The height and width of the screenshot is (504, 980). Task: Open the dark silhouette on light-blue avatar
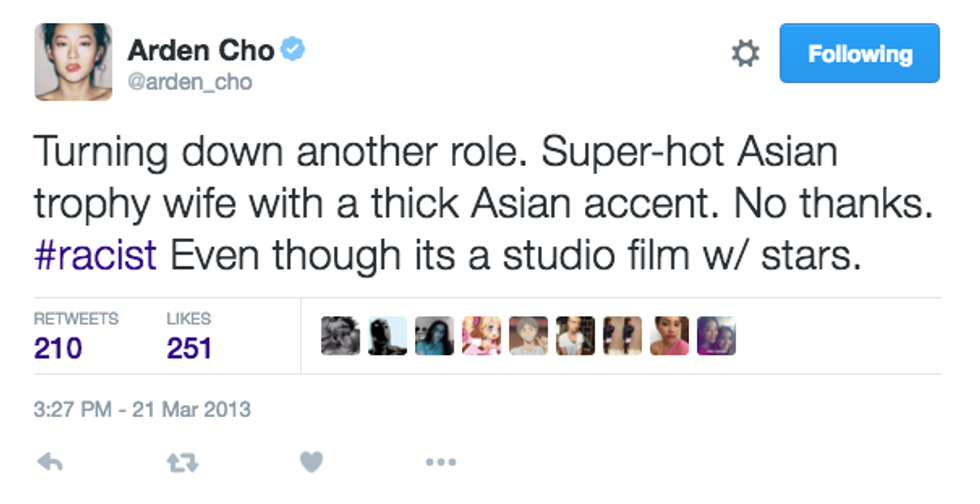[x=387, y=337]
